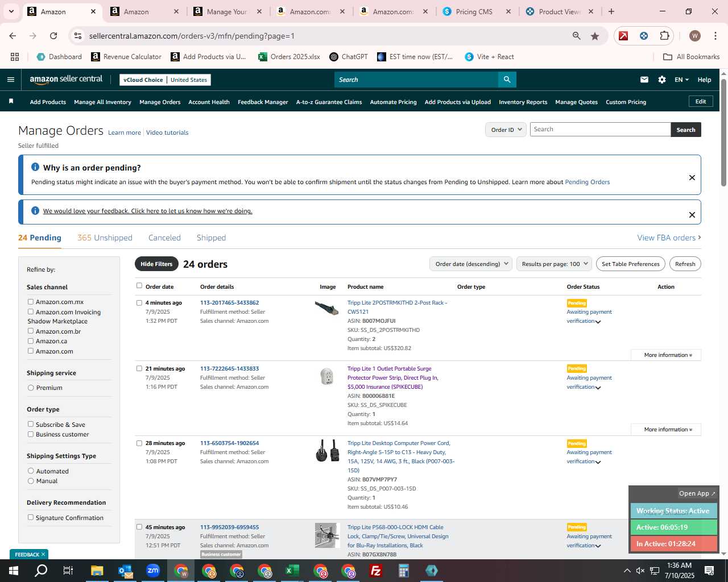Screen dimensions: 728x582
Task: Check the Amazon.com.mx sales channel filter
Action: click(31, 302)
